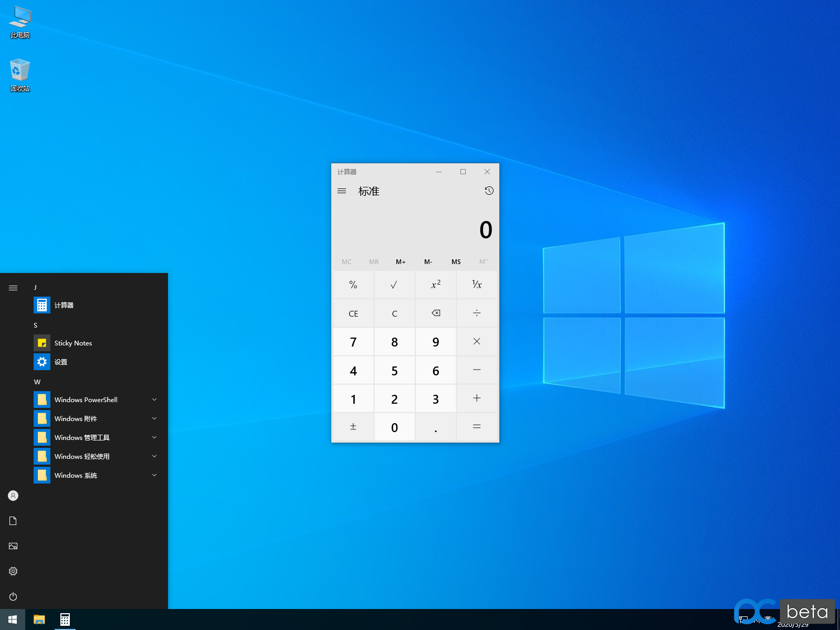Open the power options in Start menu
840x630 pixels.
click(13, 596)
